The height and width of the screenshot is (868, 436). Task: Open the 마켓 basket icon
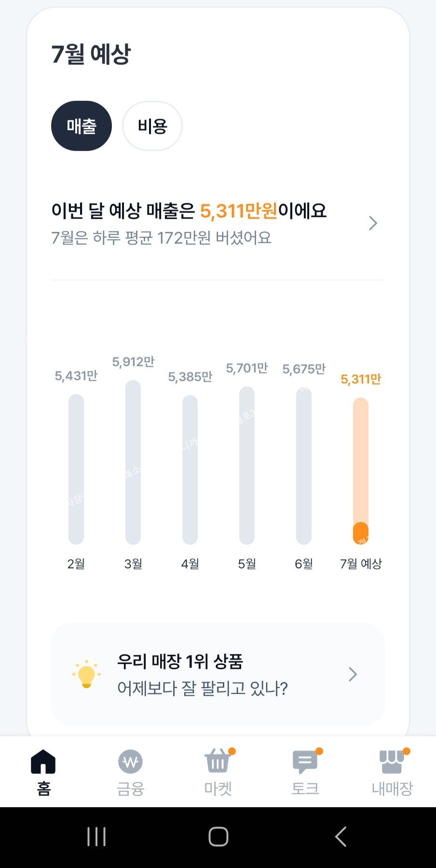click(x=218, y=762)
